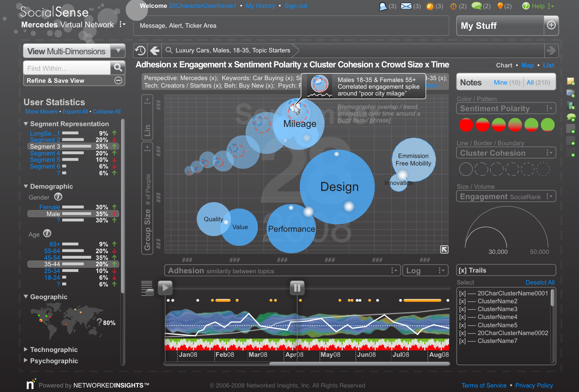Open the Log scale dropdown
Screen dimensions: 579x392
441,270
